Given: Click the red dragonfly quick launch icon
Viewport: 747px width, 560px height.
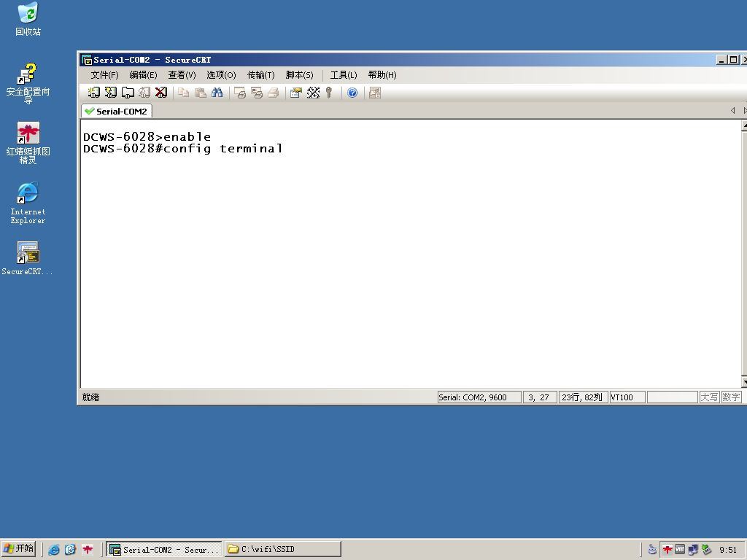Looking at the screenshot, I should (88, 550).
